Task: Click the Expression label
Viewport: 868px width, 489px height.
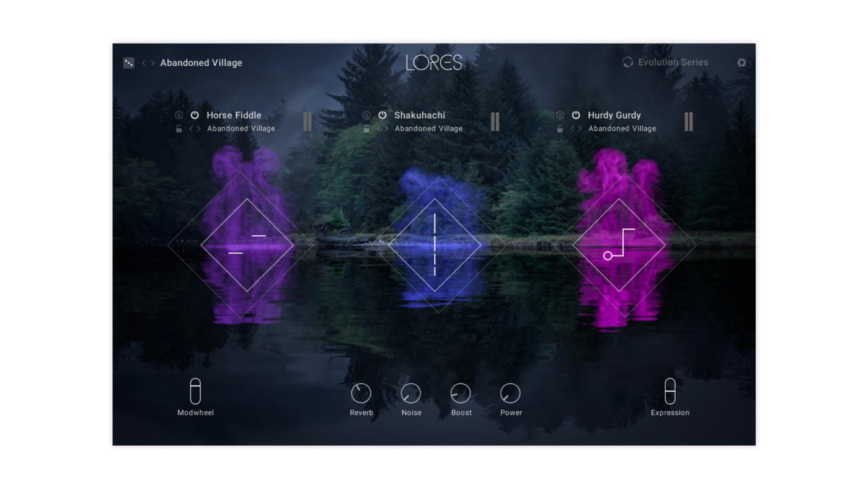Action: click(670, 413)
